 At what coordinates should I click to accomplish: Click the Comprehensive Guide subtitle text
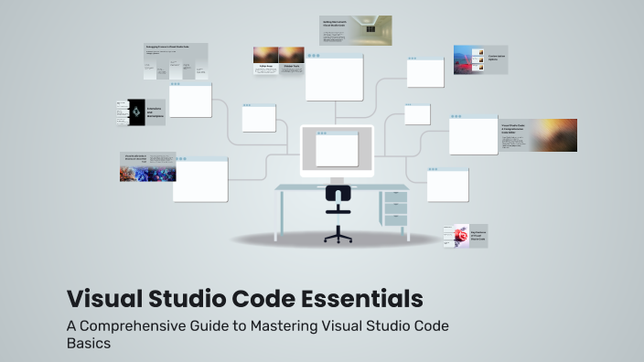click(258, 334)
